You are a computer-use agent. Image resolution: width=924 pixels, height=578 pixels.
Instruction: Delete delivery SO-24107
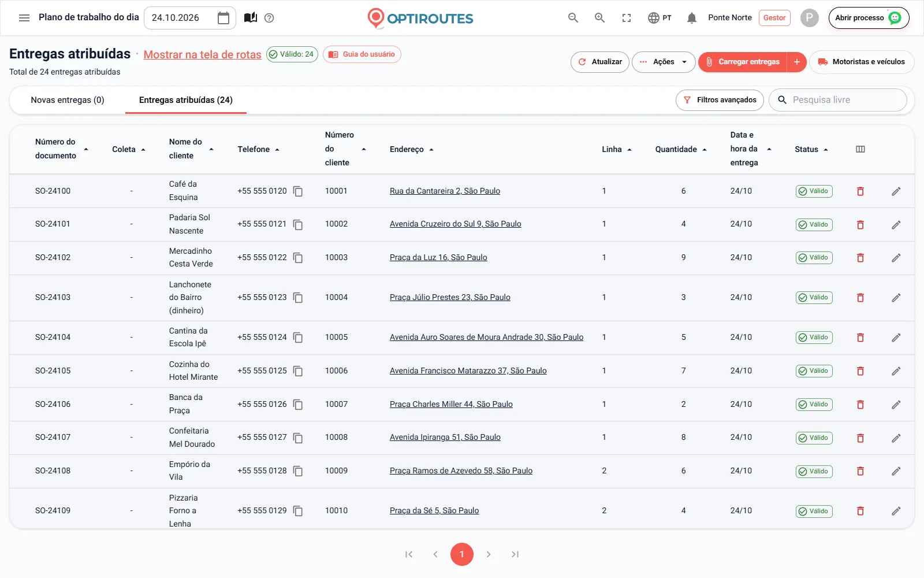[860, 438]
